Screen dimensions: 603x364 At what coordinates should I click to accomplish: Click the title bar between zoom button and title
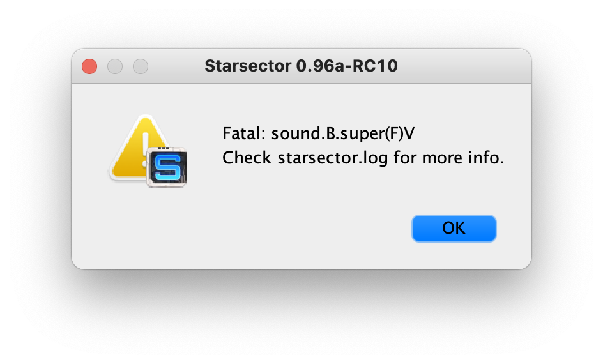(x=176, y=66)
